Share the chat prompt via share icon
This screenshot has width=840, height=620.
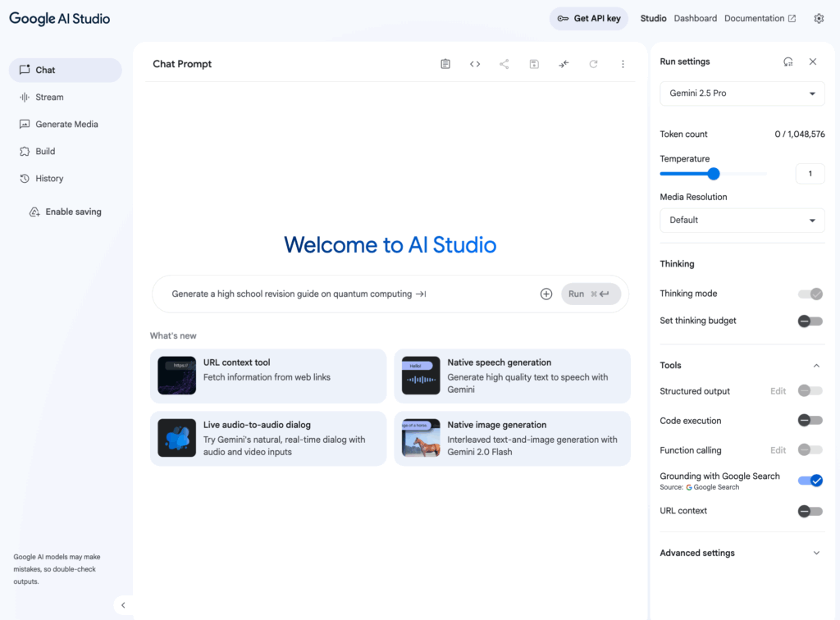[504, 63]
